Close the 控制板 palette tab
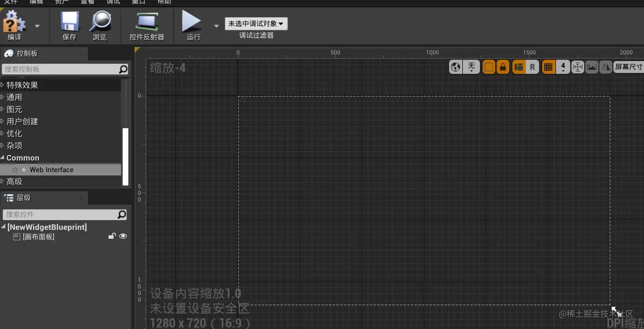Screen dimensions: 644x329 80,54
